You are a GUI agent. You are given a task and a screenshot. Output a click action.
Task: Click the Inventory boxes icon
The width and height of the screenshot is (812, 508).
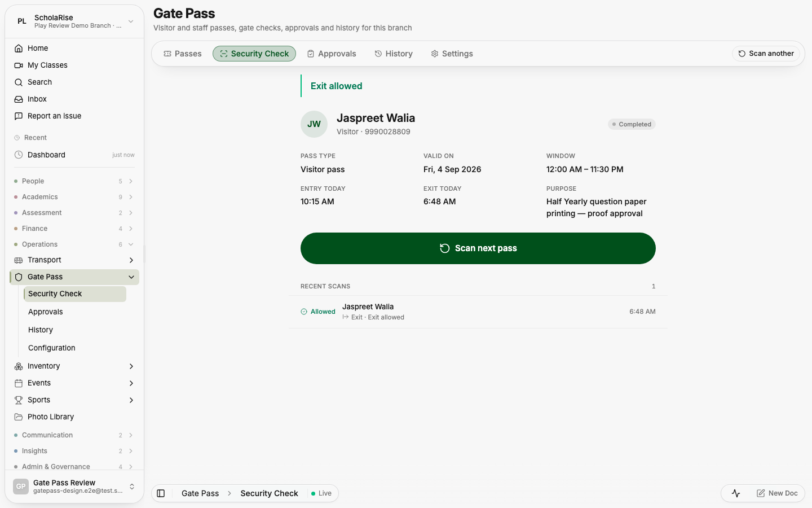click(19, 366)
